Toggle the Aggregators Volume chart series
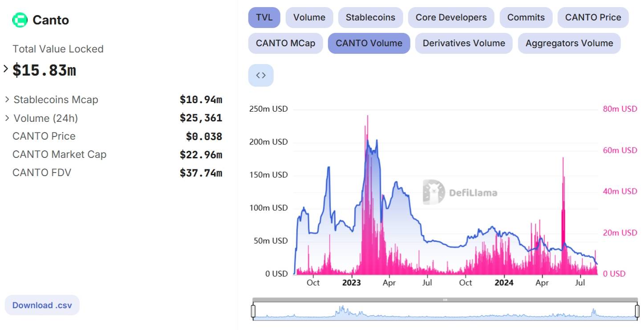The image size is (644, 330). tap(569, 43)
